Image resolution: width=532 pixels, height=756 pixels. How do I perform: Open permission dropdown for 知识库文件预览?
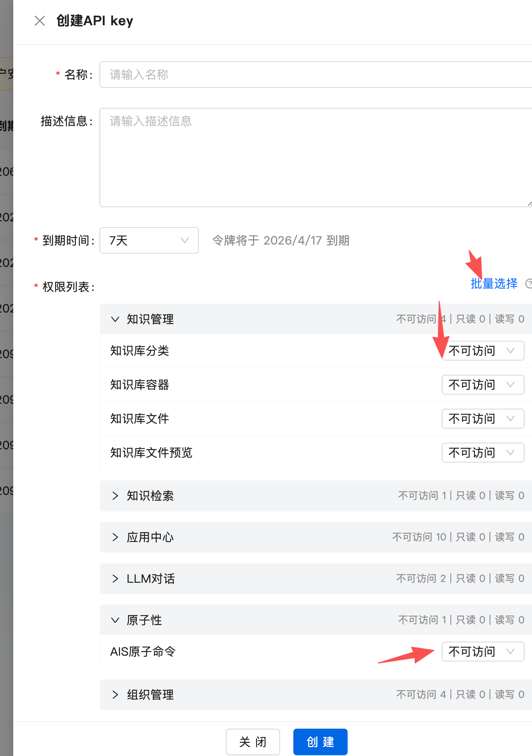[x=483, y=453]
